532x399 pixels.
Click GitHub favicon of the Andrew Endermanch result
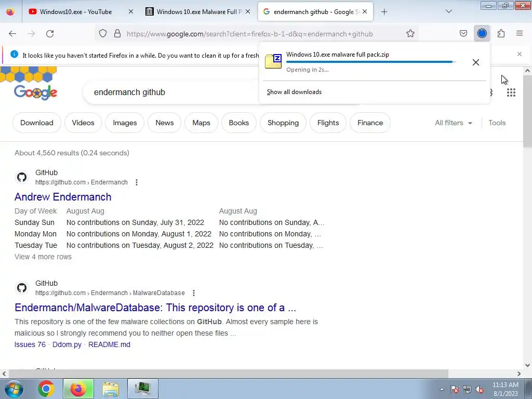[22, 177]
